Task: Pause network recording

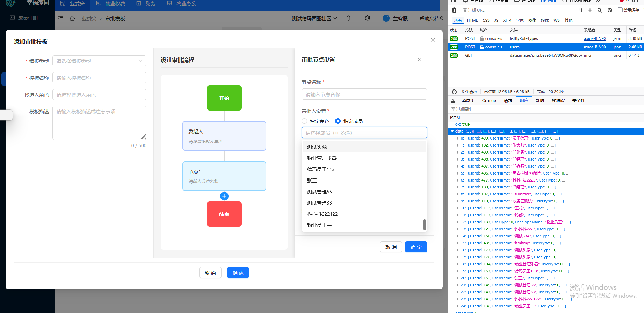Action: tap(580, 10)
